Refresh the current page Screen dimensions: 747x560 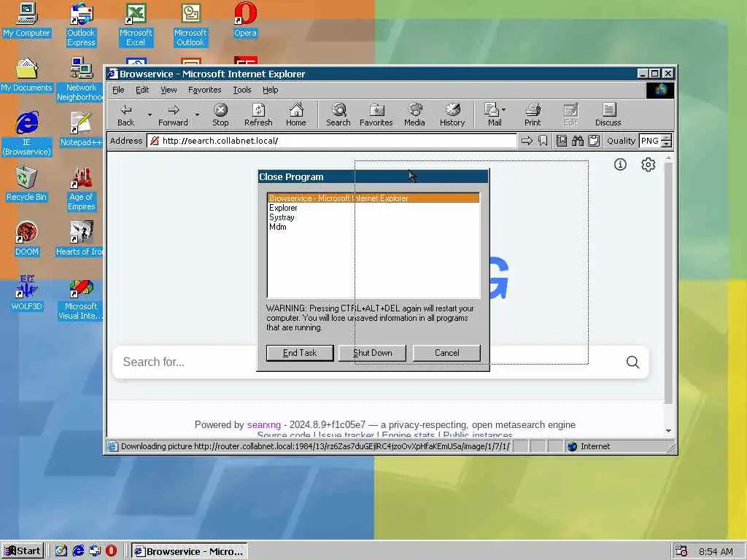click(258, 115)
